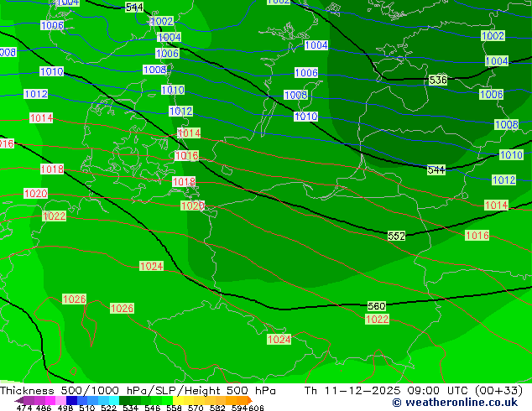Pick the lime green swatch beside yellow
Viewport: 532px width, 411px height.
click(168, 400)
